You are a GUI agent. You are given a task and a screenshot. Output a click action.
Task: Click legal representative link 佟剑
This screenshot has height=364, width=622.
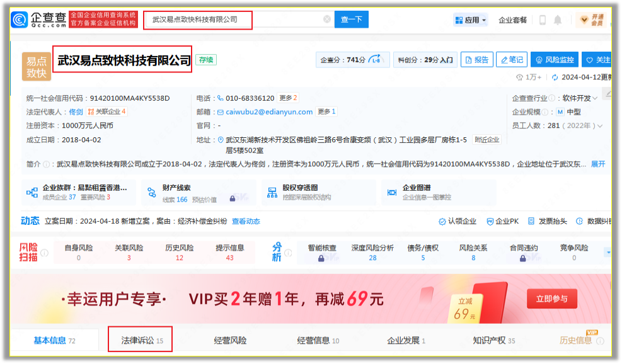point(76,112)
